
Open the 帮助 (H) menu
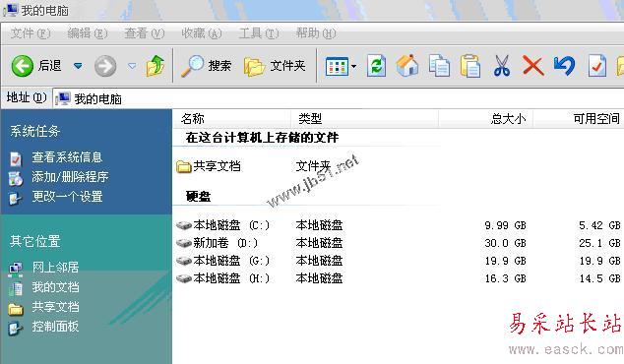click(316, 33)
